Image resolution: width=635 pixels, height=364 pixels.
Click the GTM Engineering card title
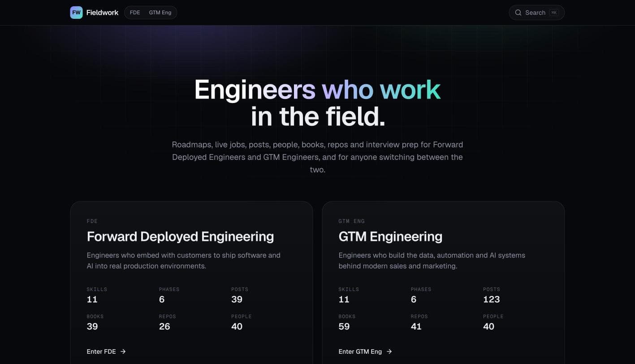(x=390, y=236)
